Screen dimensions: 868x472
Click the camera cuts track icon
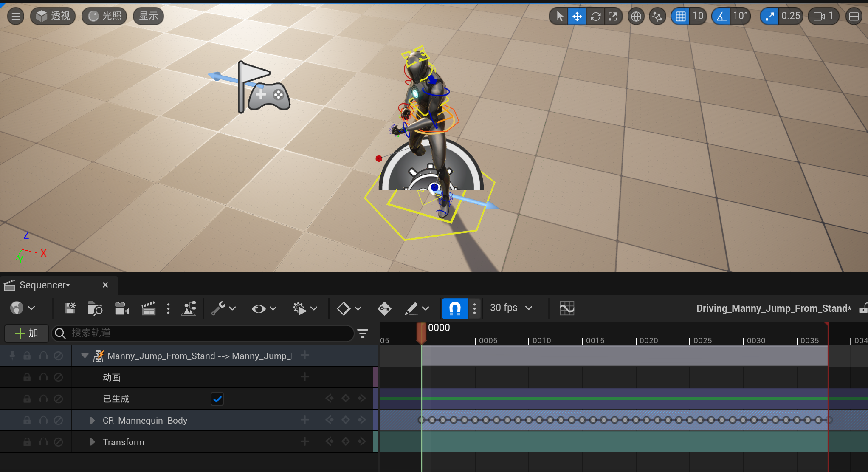pyautogui.click(x=121, y=308)
